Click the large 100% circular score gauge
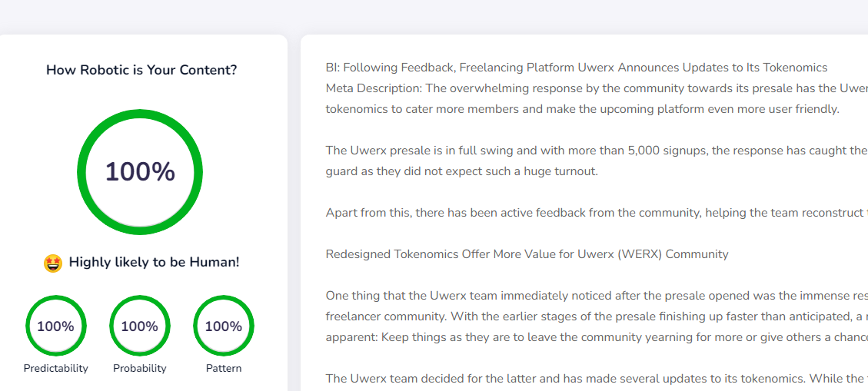Viewport: 868px width, 391px height. tap(140, 172)
